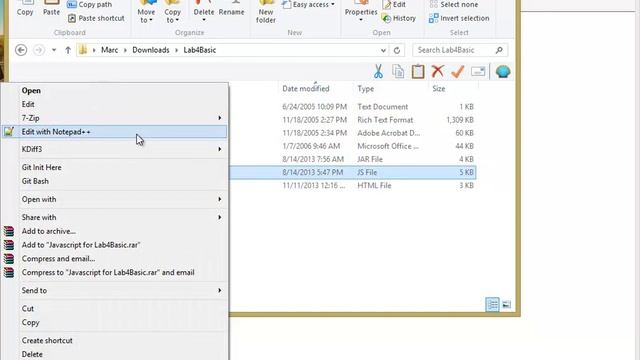
Task: Click the clipboard paste icon in toolbar
Action: [x=418, y=72]
